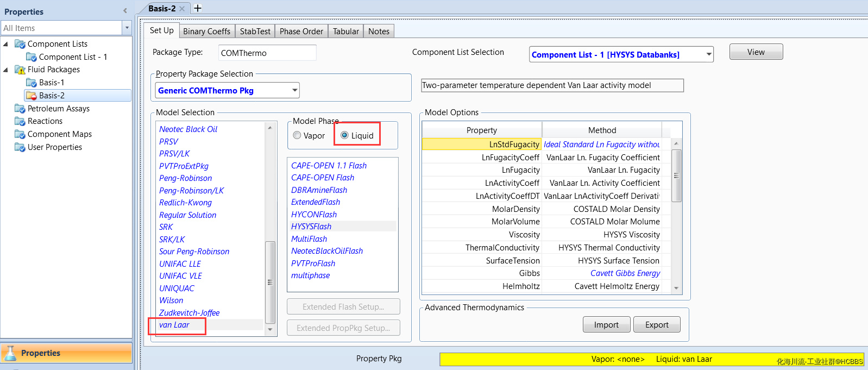Click the Fluid Packages warning folder icon
868x370 pixels.
[x=20, y=70]
